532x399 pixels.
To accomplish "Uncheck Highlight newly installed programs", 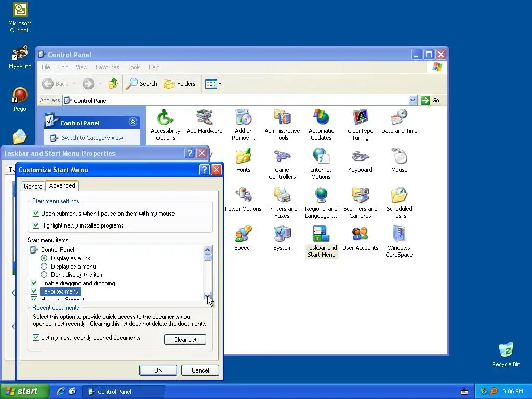I will tap(36, 225).
